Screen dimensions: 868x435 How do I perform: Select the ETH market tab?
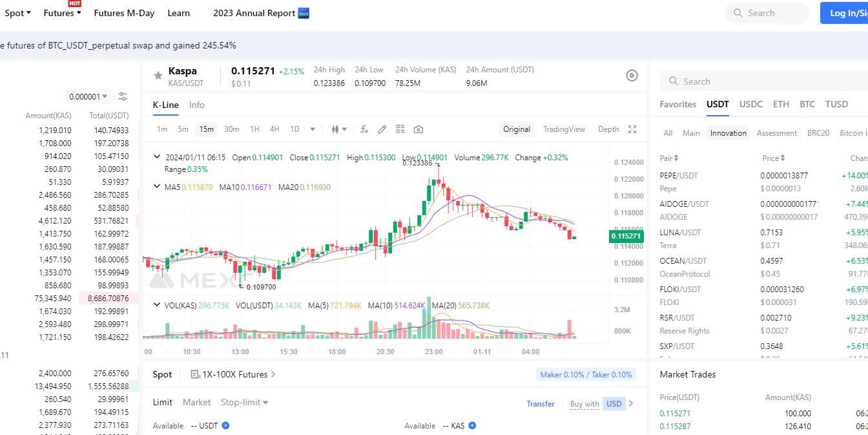click(781, 104)
